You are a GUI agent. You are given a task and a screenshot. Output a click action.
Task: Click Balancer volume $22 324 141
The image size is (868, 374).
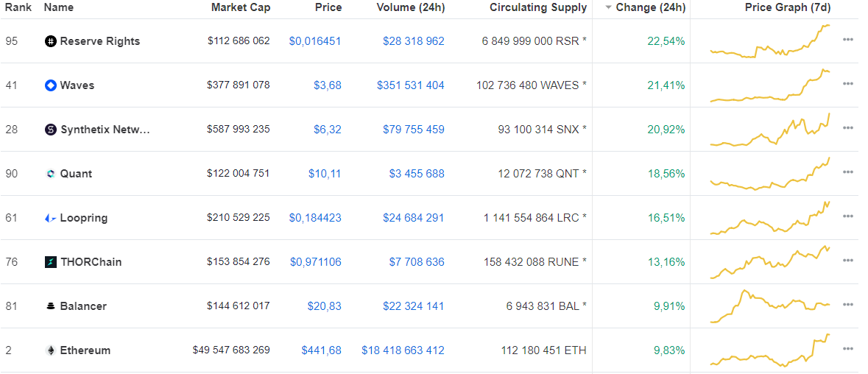[414, 306]
